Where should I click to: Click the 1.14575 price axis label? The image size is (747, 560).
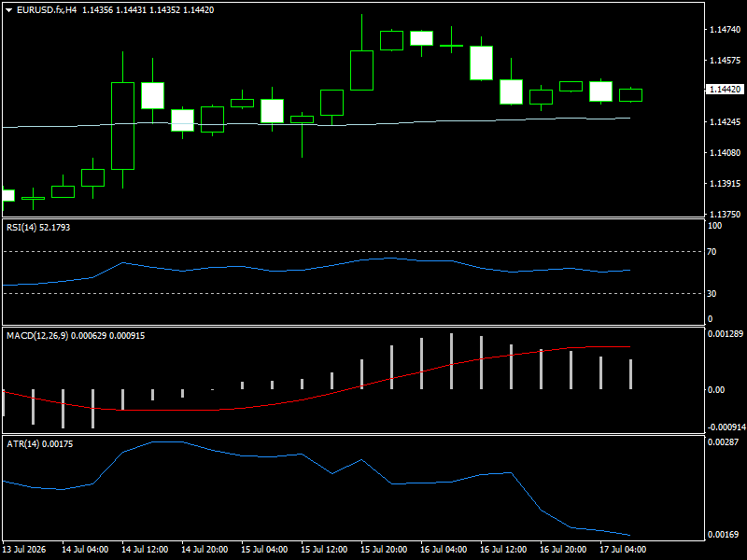tap(726, 61)
